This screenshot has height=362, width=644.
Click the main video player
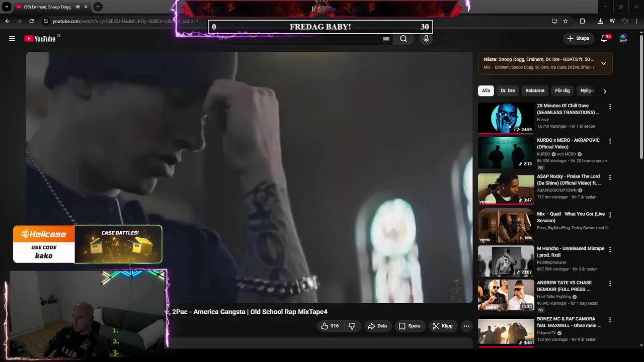[x=249, y=177]
